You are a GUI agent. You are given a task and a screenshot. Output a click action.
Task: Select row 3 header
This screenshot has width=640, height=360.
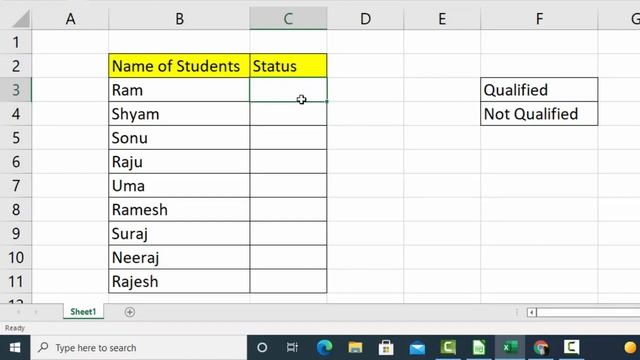coord(16,90)
